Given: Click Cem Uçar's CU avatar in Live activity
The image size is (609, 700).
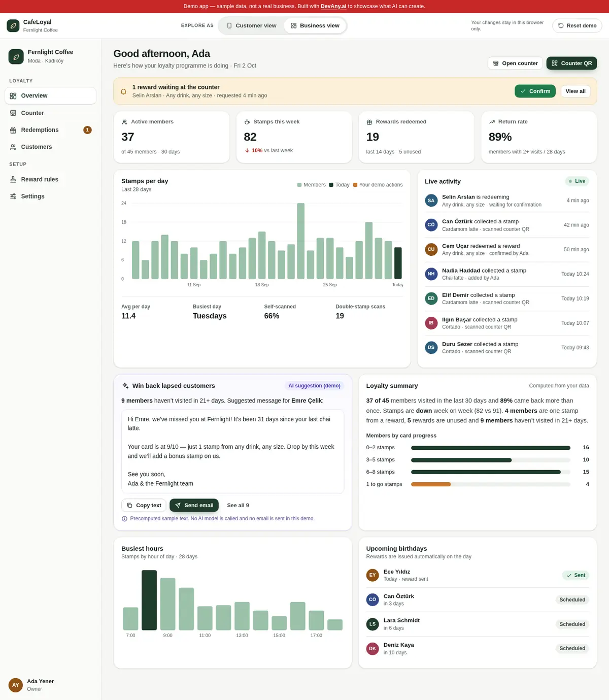Looking at the screenshot, I should tap(431, 249).
